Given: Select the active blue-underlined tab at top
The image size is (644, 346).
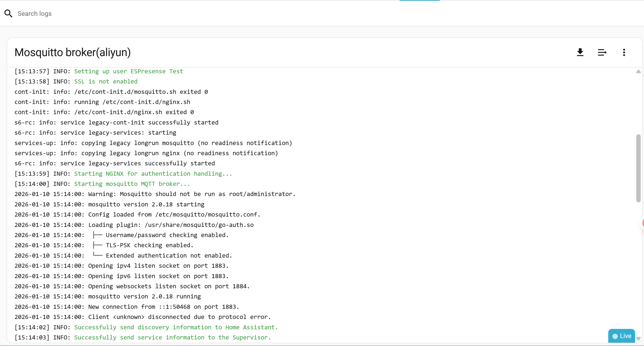Looking at the screenshot, I should point(419,0).
